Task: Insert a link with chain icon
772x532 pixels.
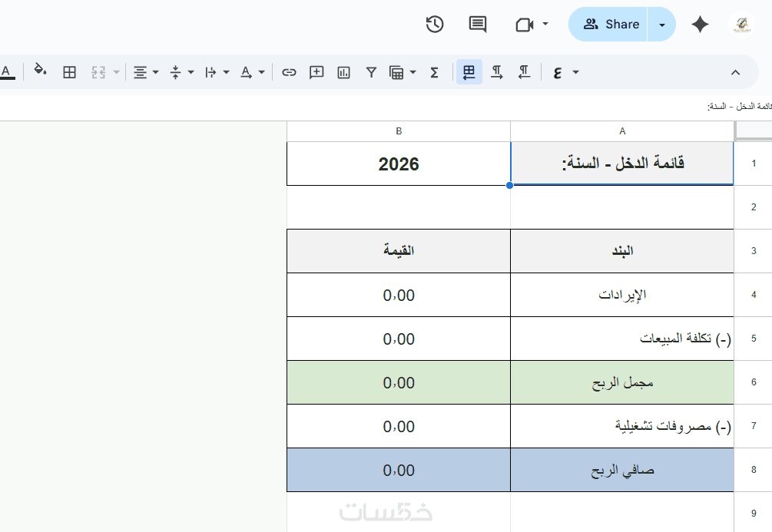Action: (289, 72)
